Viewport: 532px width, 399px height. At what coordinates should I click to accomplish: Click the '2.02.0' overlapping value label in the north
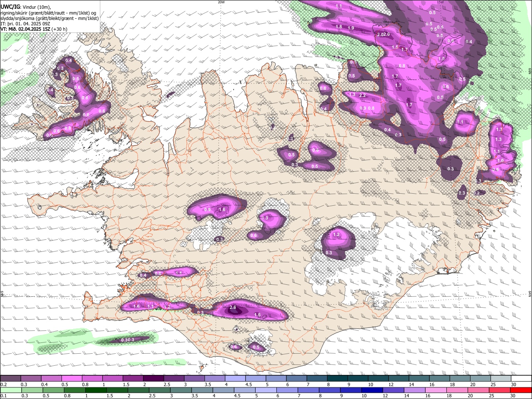pyautogui.click(x=383, y=34)
